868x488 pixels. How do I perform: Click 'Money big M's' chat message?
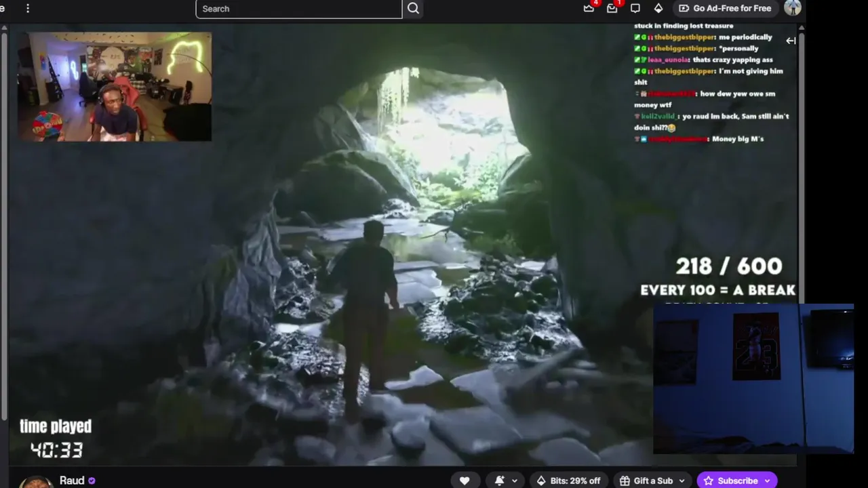tap(738, 139)
